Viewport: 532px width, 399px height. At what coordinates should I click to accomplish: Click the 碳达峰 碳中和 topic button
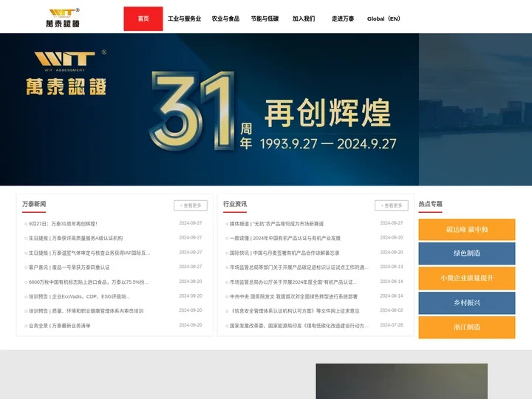(467, 230)
